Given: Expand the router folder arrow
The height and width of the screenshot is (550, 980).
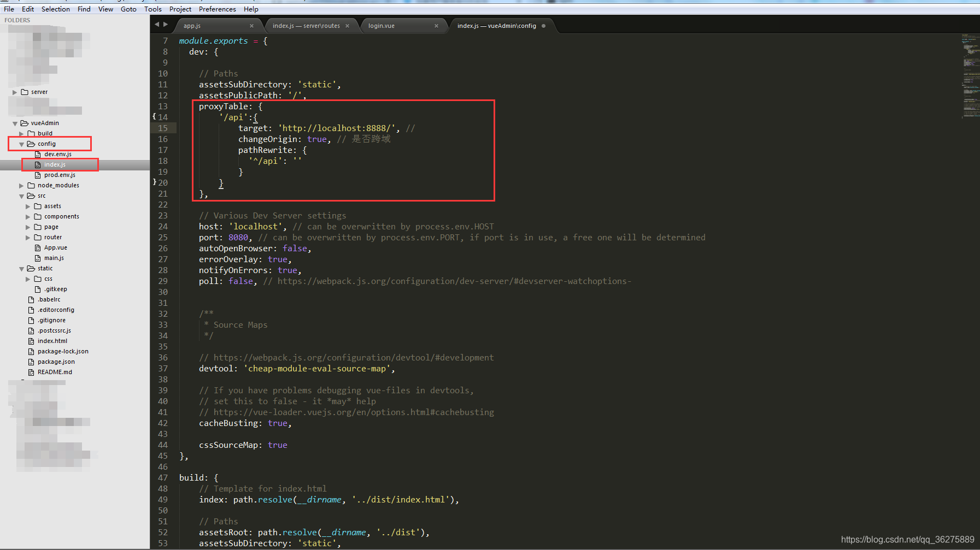Looking at the screenshot, I should click(28, 238).
